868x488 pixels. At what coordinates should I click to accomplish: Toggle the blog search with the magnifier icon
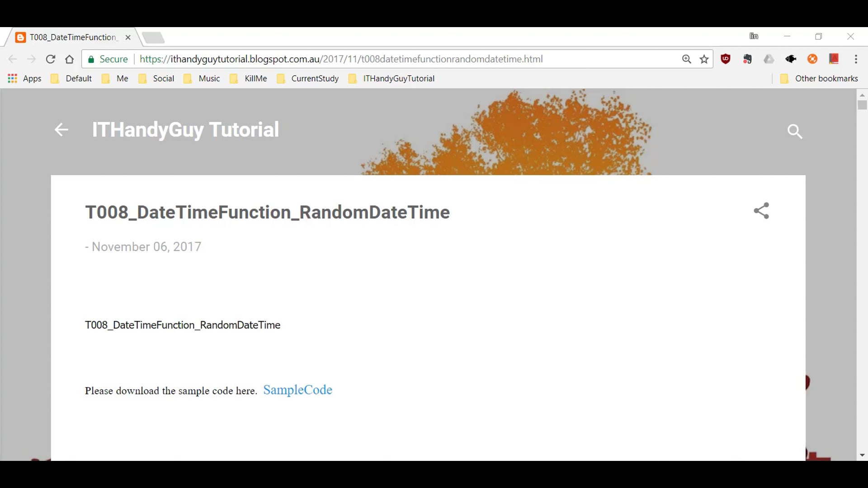point(795,131)
